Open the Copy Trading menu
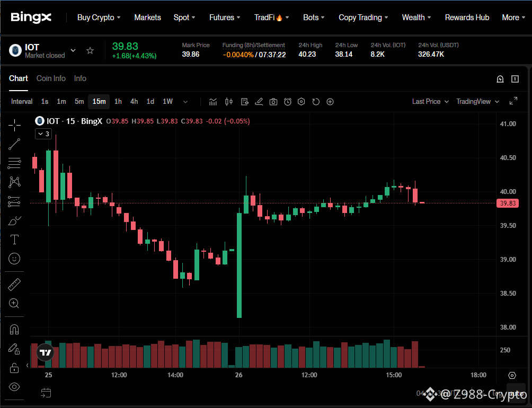Viewport: 532px width, 408px height. pyautogui.click(x=363, y=17)
